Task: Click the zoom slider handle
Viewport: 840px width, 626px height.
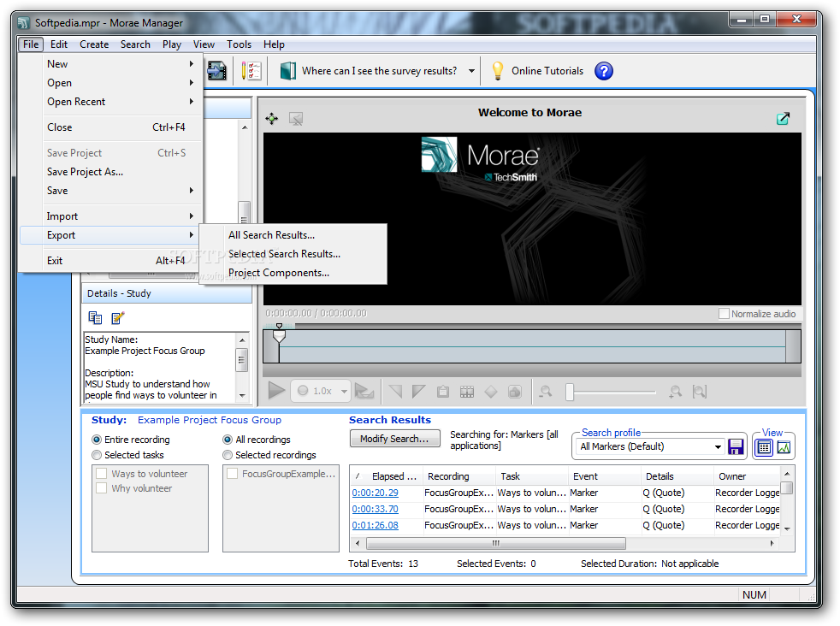Action: 570,392
